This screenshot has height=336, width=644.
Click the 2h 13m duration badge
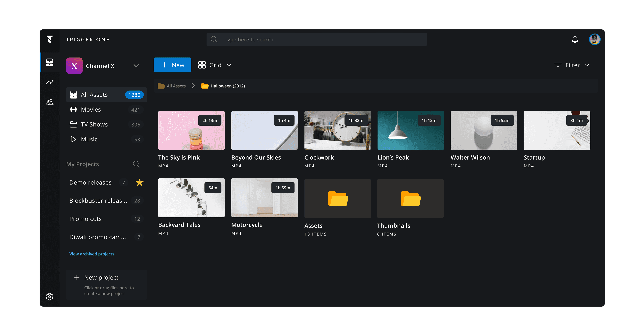tap(209, 120)
